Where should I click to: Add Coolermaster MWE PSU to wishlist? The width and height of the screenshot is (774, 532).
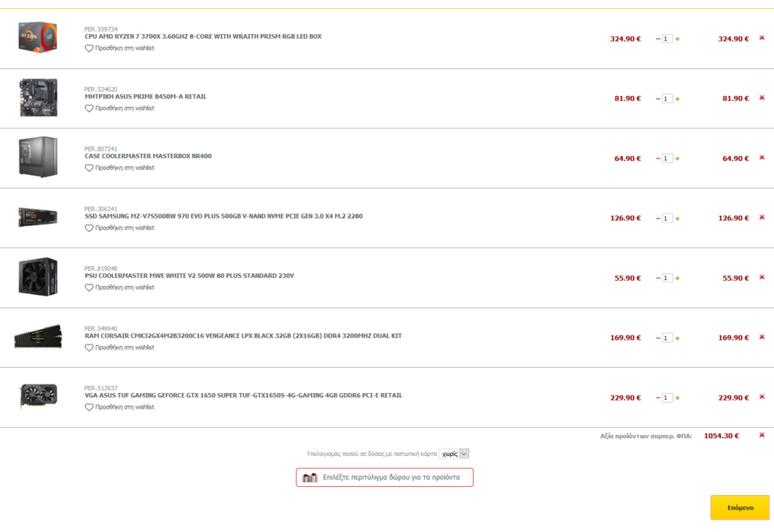click(x=120, y=287)
